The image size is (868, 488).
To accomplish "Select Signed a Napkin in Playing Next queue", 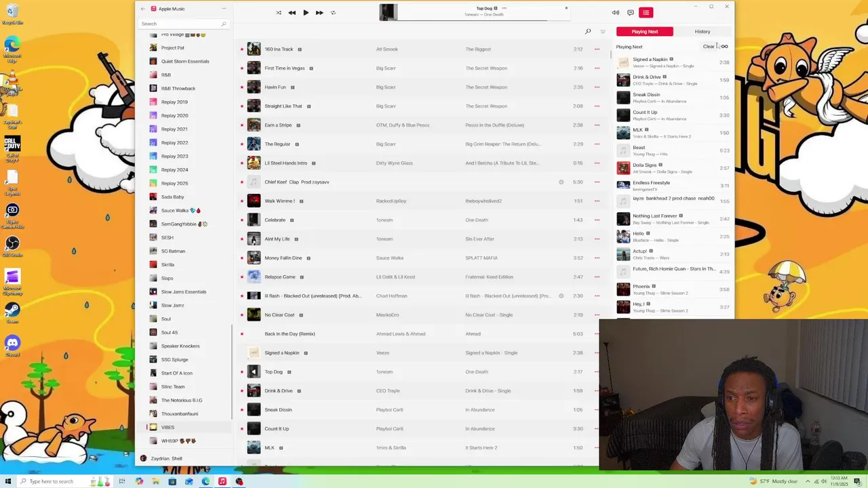I will click(673, 62).
